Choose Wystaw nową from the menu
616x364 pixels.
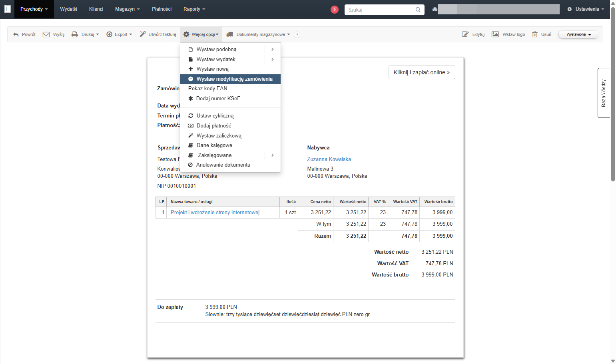tap(230, 69)
